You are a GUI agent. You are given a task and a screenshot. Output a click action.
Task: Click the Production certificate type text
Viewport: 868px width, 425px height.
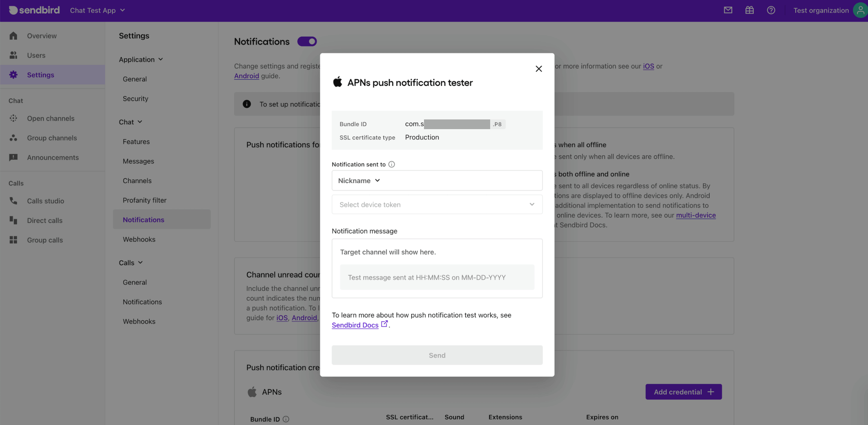pos(422,137)
